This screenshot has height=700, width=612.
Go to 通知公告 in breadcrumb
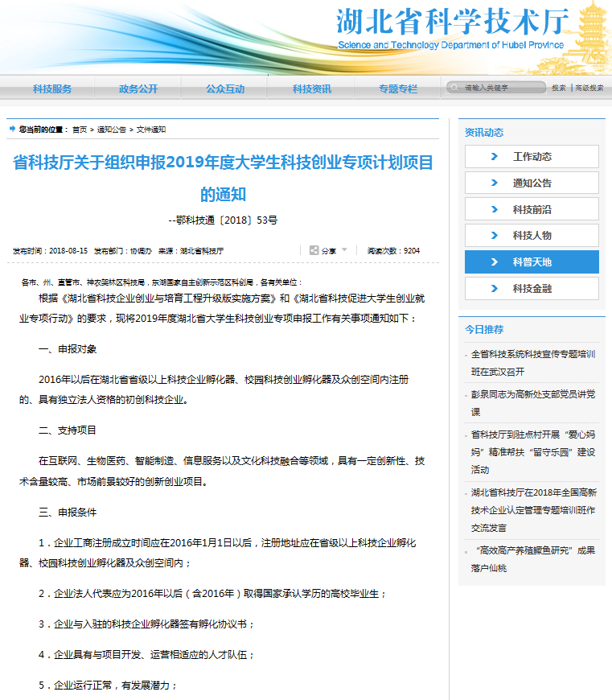click(112, 130)
